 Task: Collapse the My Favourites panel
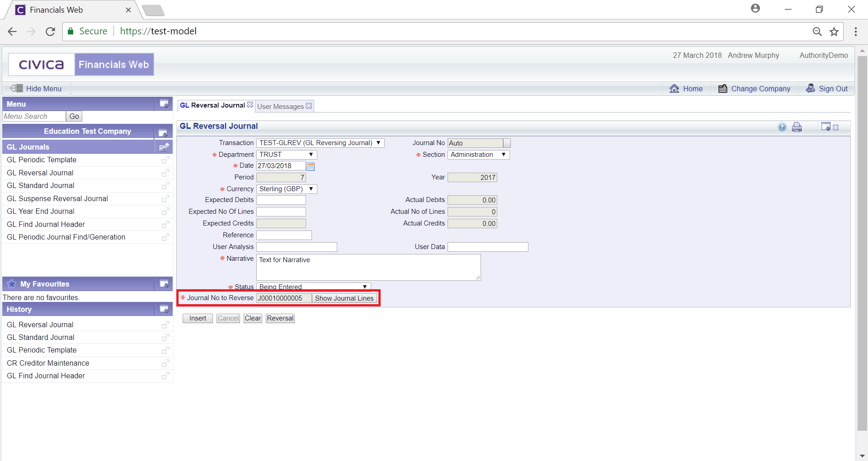coord(164,284)
